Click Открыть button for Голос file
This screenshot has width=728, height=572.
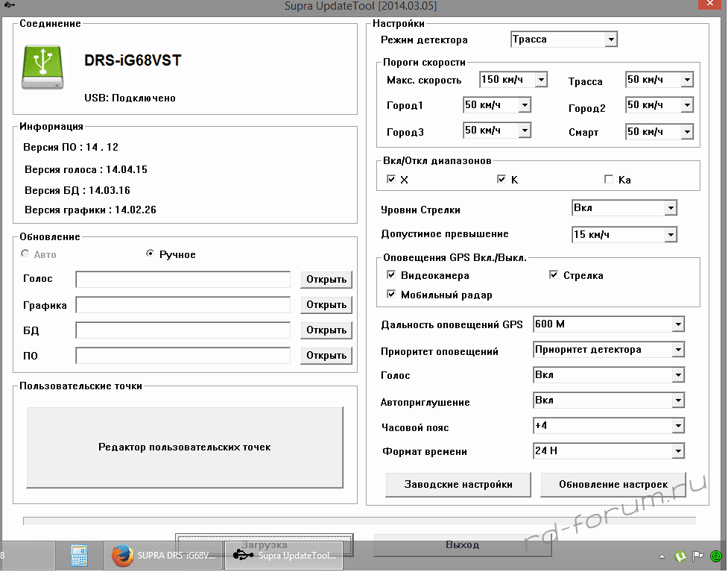(326, 279)
